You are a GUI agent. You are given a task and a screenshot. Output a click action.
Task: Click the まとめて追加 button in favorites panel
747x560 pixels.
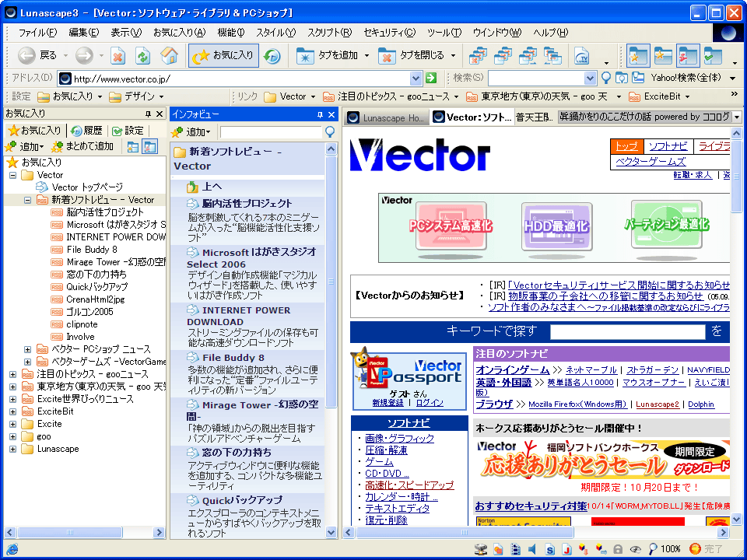coord(83,146)
